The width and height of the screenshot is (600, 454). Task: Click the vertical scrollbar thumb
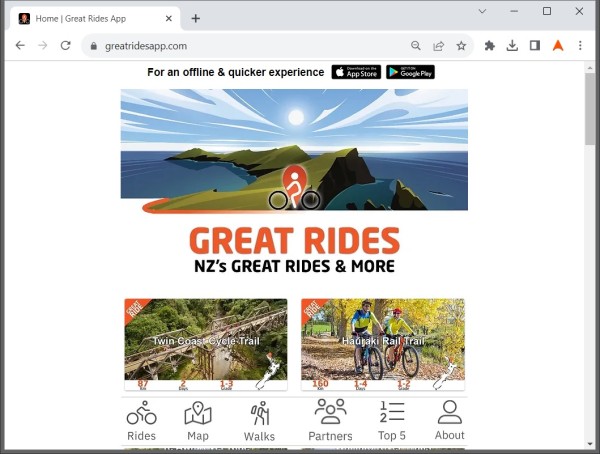click(x=590, y=109)
